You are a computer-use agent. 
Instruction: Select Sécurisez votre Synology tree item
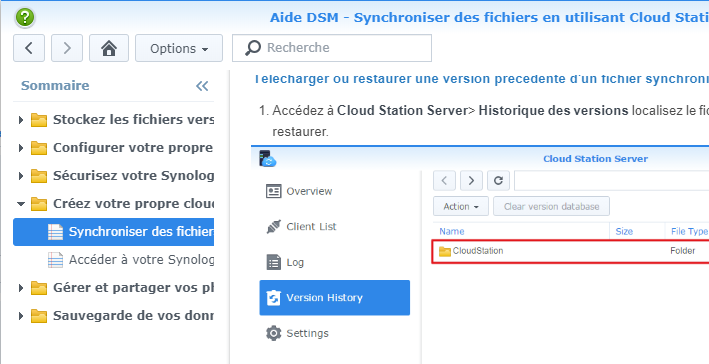pyautogui.click(x=113, y=176)
